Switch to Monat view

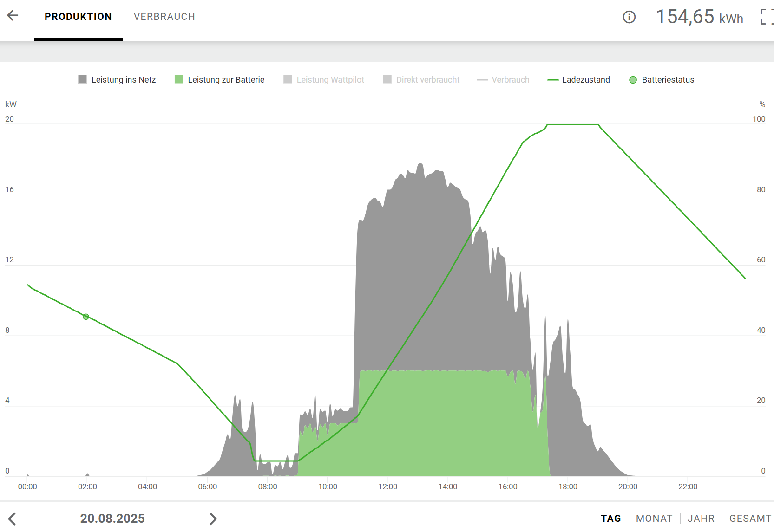pyautogui.click(x=654, y=519)
